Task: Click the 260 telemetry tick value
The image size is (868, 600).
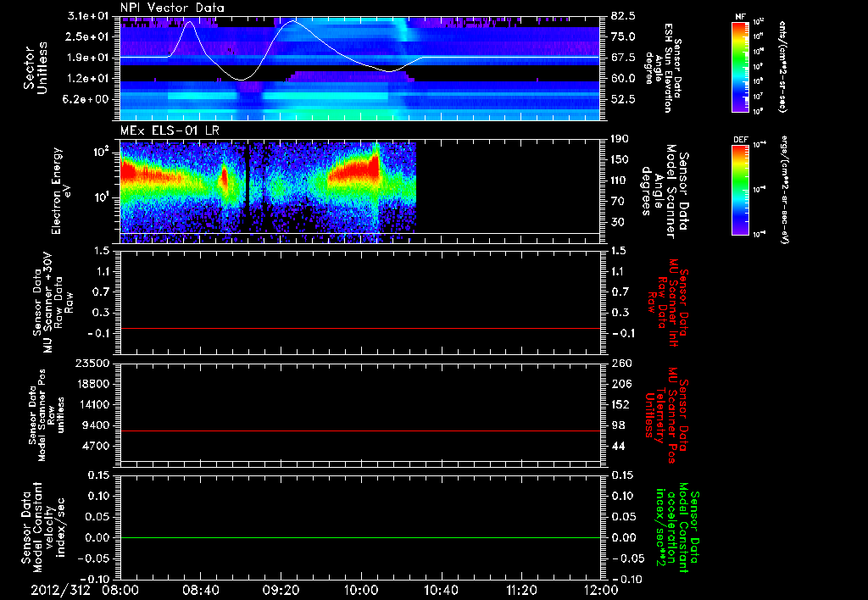Action: pos(620,364)
